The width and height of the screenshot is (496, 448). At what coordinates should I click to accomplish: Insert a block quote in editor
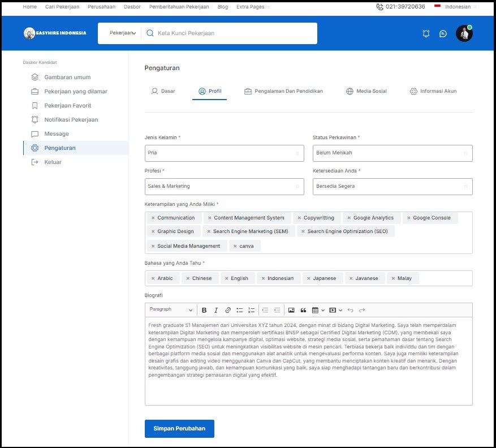pyautogui.click(x=303, y=310)
